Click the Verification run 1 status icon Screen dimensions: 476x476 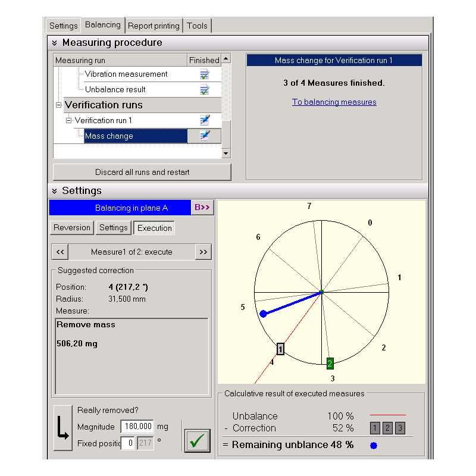(204, 121)
